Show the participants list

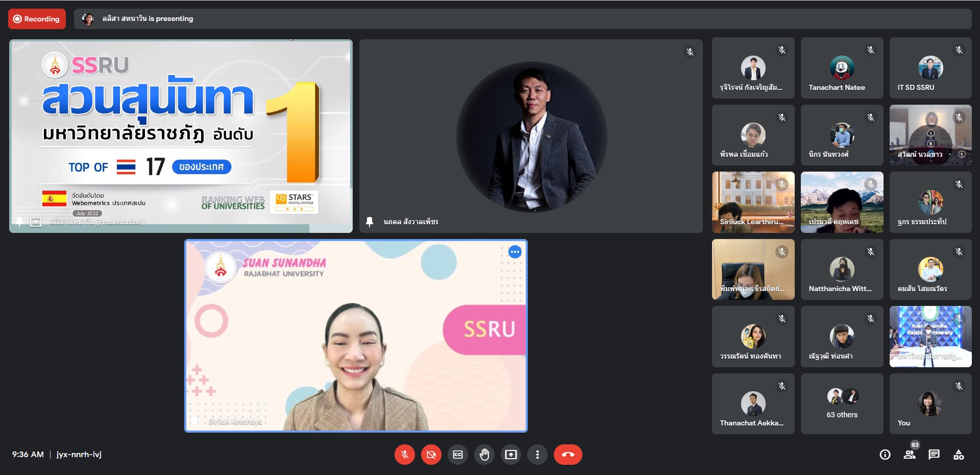[910, 455]
